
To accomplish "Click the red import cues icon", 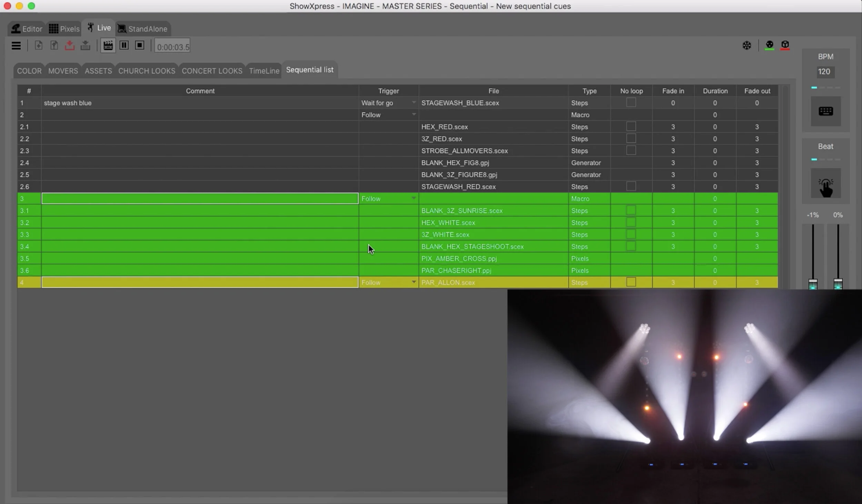I will pyautogui.click(x=70, y=45).
